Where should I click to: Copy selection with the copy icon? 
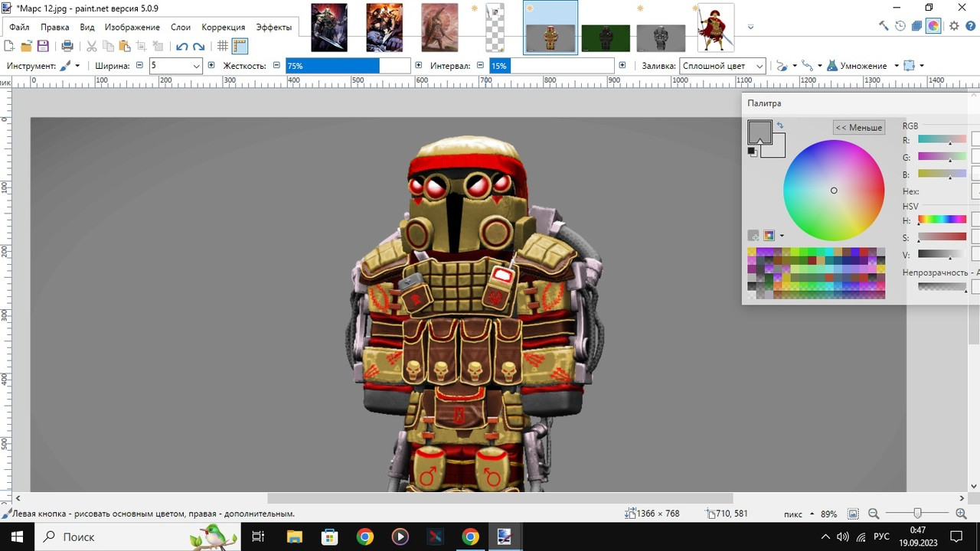pyautogui.click(x=108, y=46)
